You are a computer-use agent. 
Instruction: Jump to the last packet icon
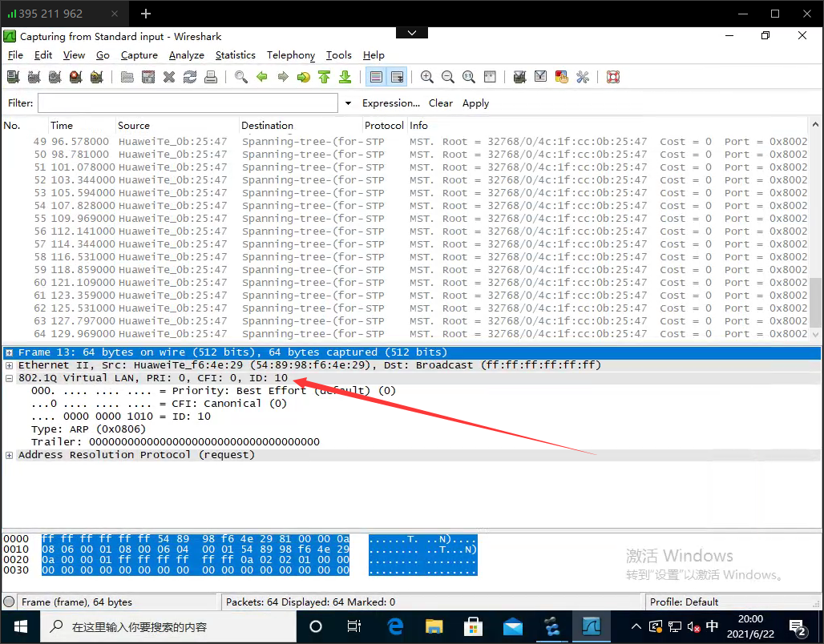click(x=345, y=77)
